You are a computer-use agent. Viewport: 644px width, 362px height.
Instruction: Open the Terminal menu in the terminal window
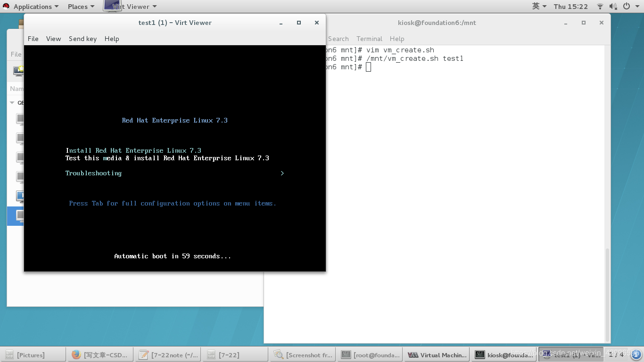[x=369, y=39]
